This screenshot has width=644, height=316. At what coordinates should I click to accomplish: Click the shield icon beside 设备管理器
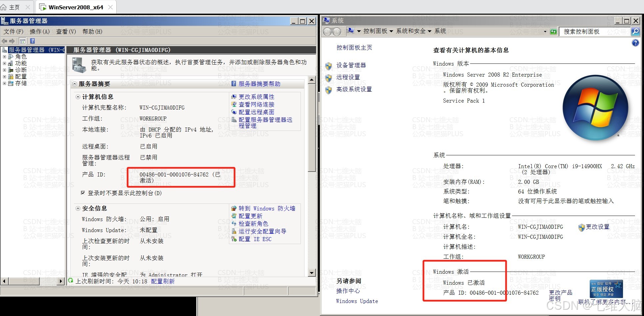click(328, 66)
